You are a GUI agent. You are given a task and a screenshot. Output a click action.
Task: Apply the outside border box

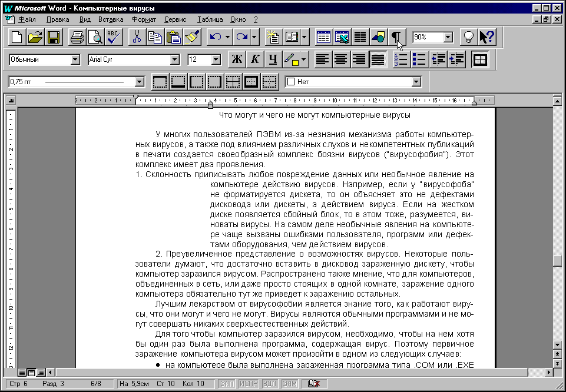(251, 82)
